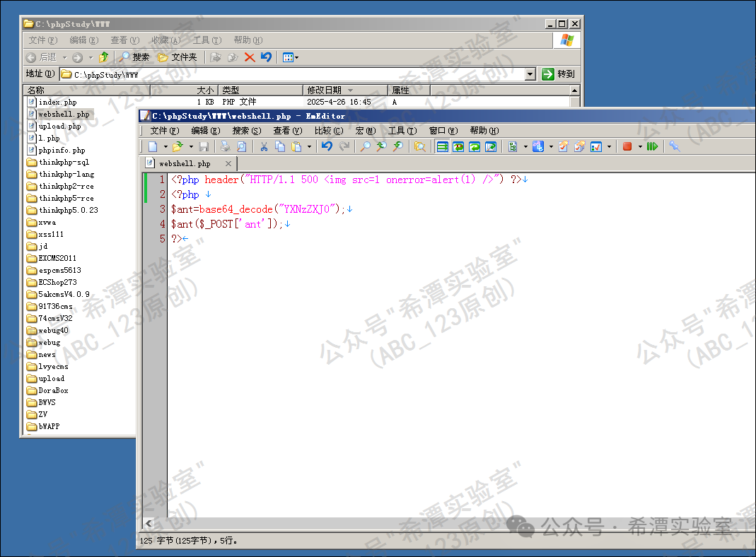This screenshot has width=756, height=557.
Task: Click the Find Previous icon in EmEditor
Action: coord(382,146)
